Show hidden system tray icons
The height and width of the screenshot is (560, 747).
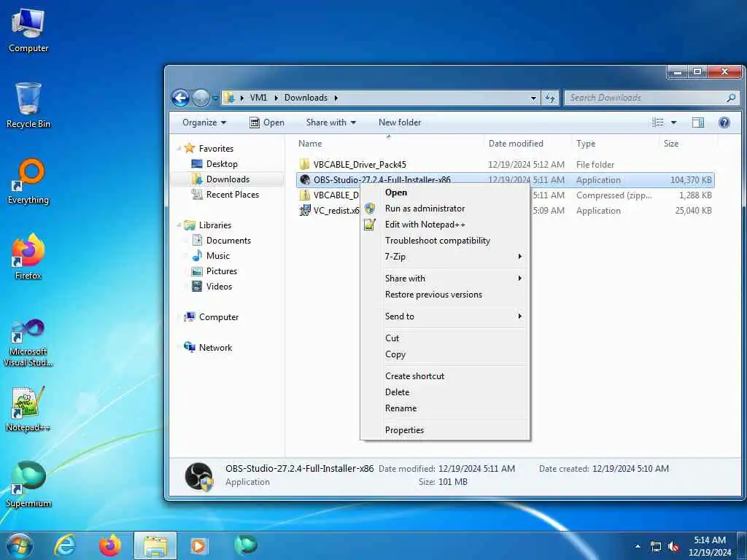click(x=638, y=547)
